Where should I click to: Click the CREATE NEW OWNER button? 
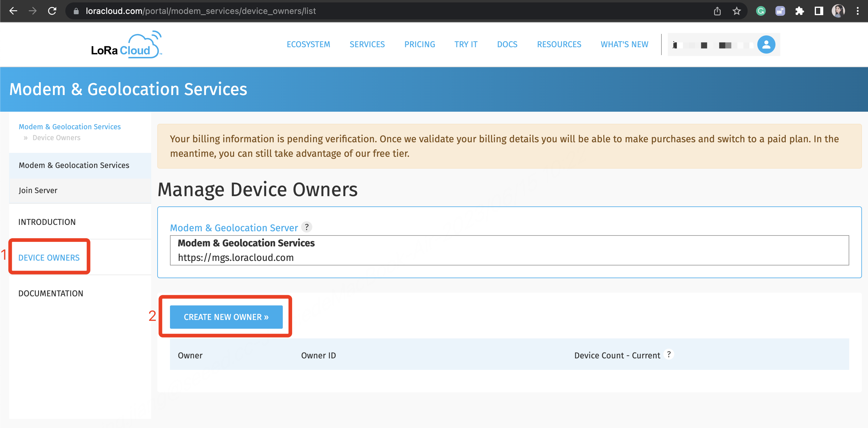(x=226, y=317)
